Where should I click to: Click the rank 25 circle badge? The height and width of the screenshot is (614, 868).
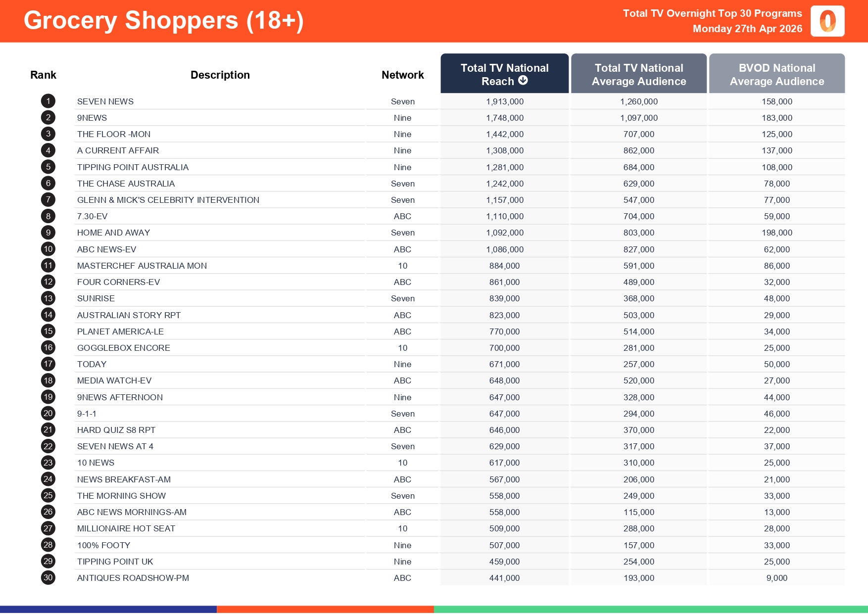48,496
